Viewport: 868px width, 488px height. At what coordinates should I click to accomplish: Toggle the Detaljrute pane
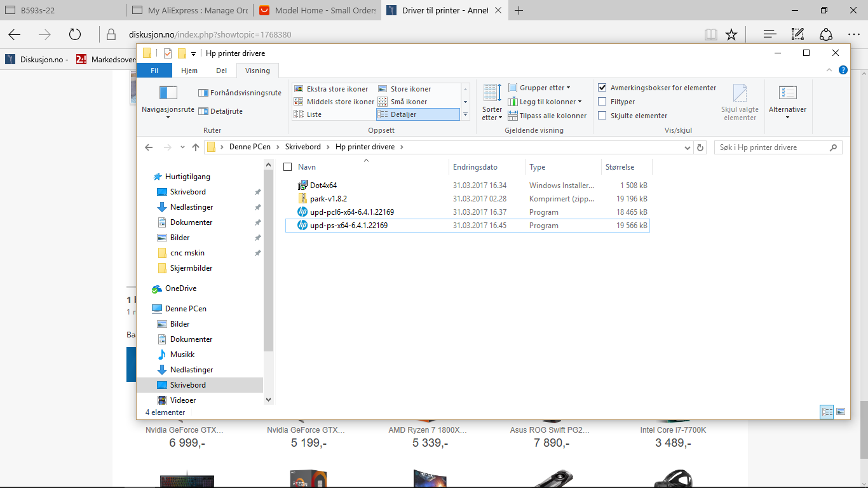tap(220, 111)
